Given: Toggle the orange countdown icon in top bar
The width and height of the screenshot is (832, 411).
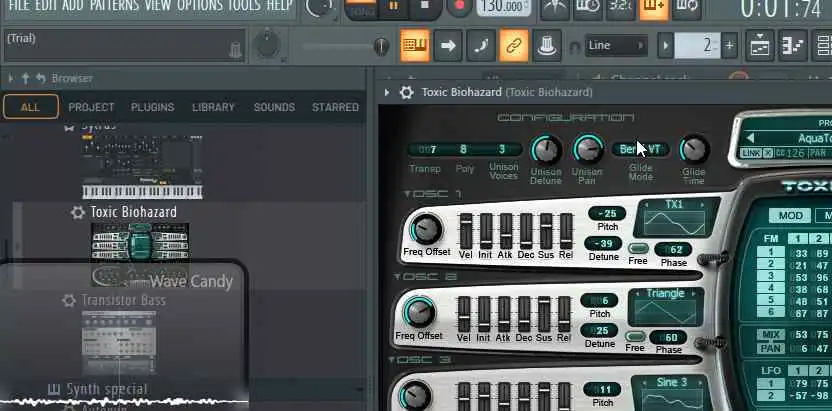Looking at the screenshot, I should (x=654, y=7).
